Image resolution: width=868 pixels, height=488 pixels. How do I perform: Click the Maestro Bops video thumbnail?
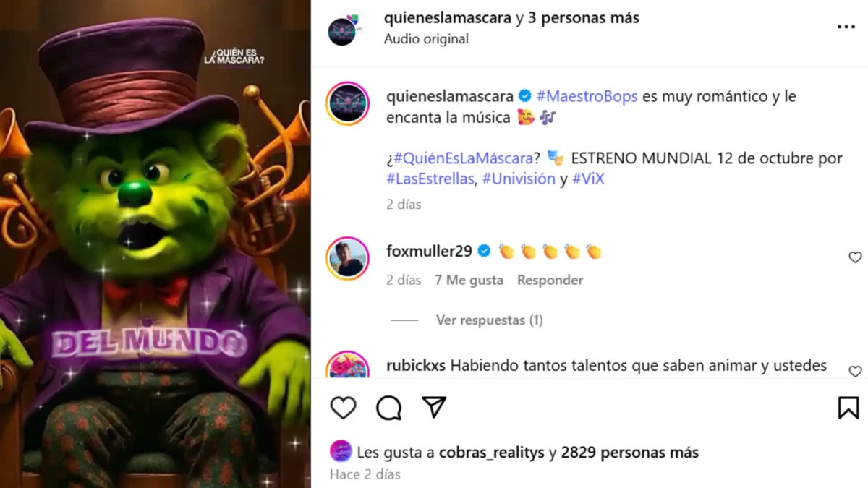(155, 244)
